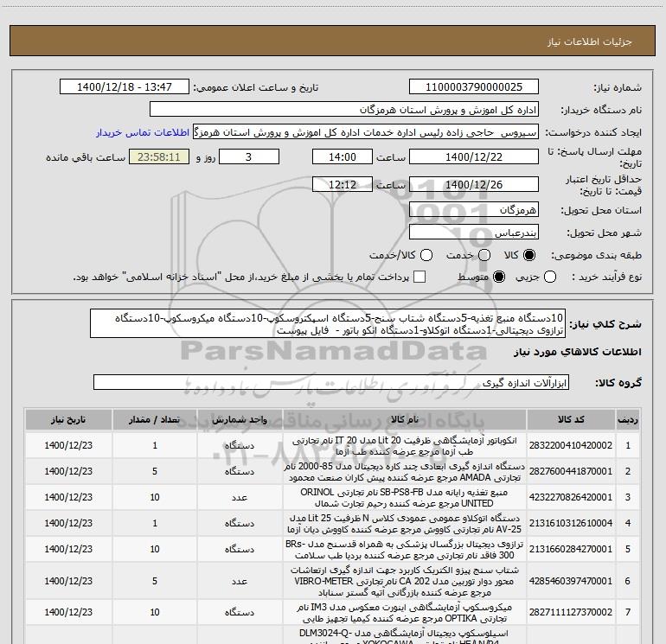The width and height of the screenshot is (666, 644).
Task: Open the اطلاعات تماس خریدار link
Action: pyautogui.click(x=143, y=132)
